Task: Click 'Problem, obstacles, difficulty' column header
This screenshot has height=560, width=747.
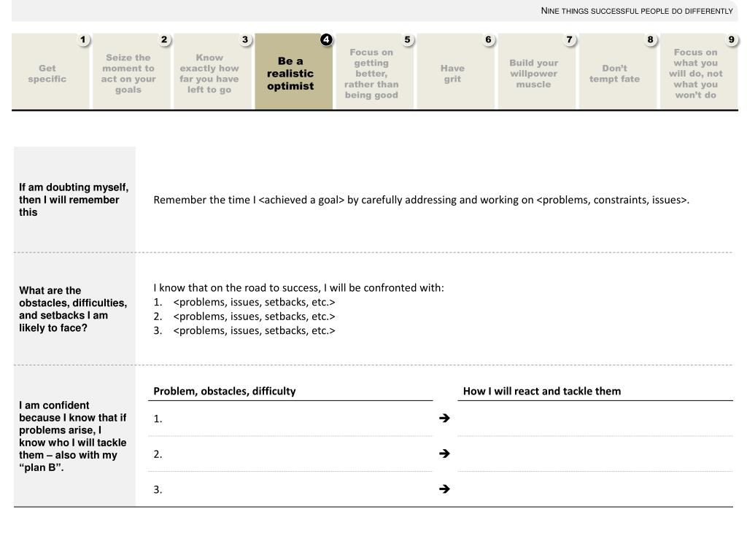Action: pyautogui.click(x=225, y=392)
